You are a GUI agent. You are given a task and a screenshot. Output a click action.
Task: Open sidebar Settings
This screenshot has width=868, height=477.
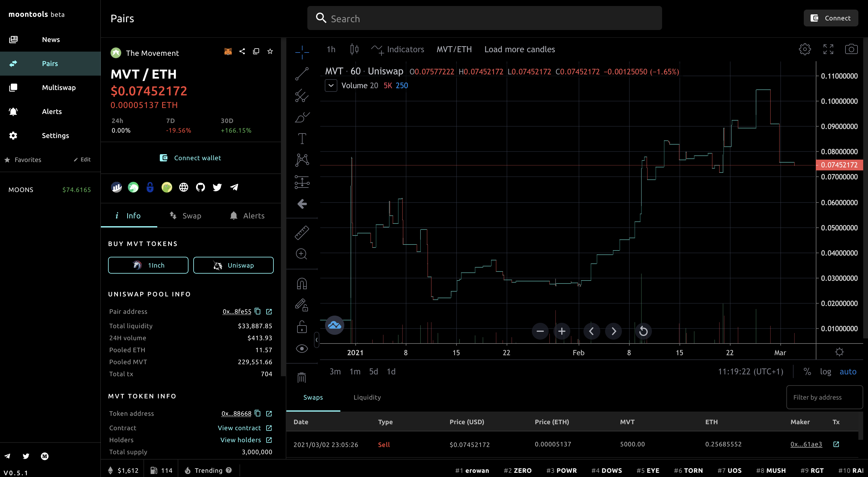tap(50, 135)
